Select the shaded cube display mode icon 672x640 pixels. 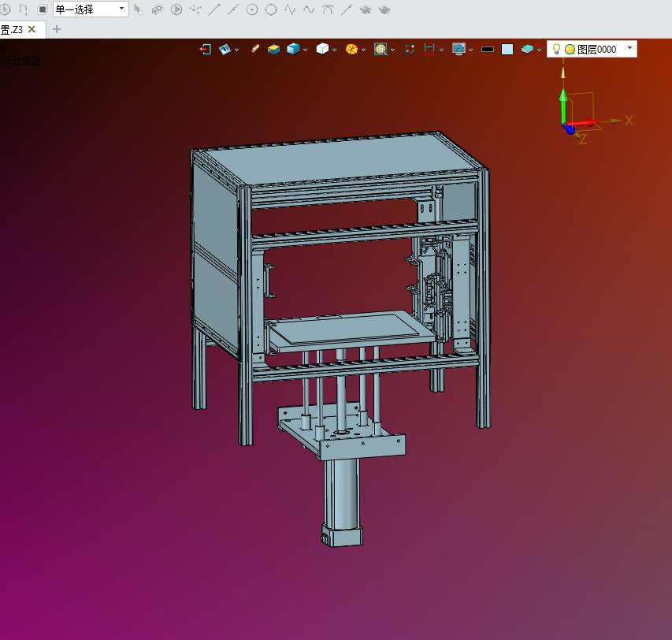click(x=293, y=49)
